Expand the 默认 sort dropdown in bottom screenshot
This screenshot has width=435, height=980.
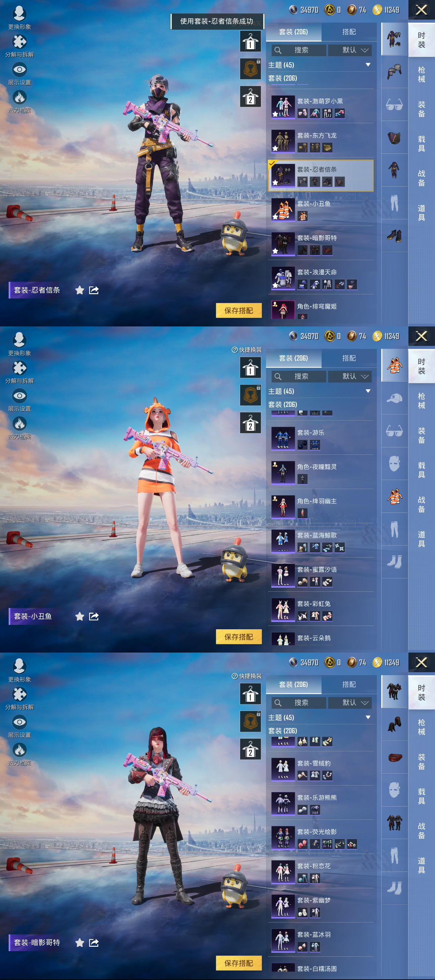(x=350, y=703)
